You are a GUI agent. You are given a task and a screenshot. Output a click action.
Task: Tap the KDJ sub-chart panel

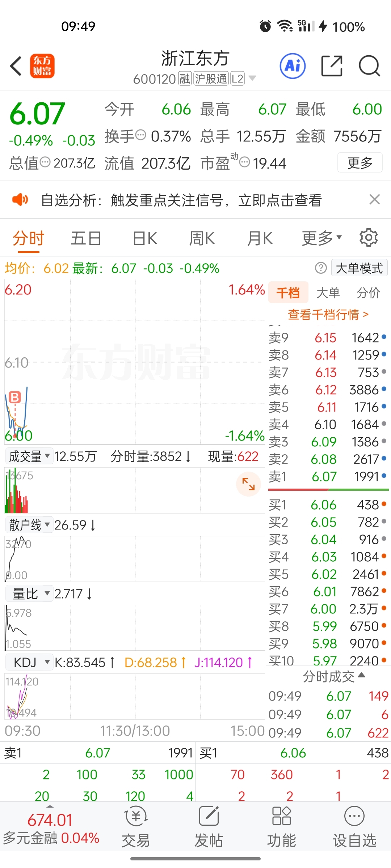pyautogui.click(x=135, y=695)
